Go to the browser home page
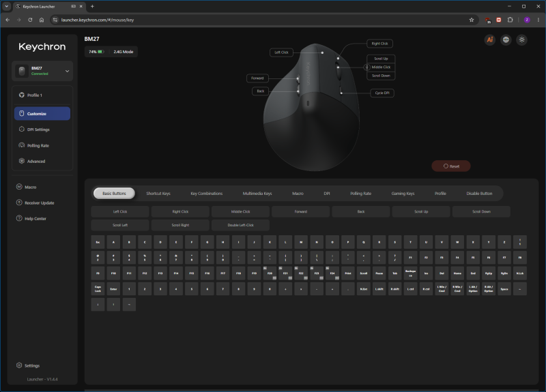 42,20
